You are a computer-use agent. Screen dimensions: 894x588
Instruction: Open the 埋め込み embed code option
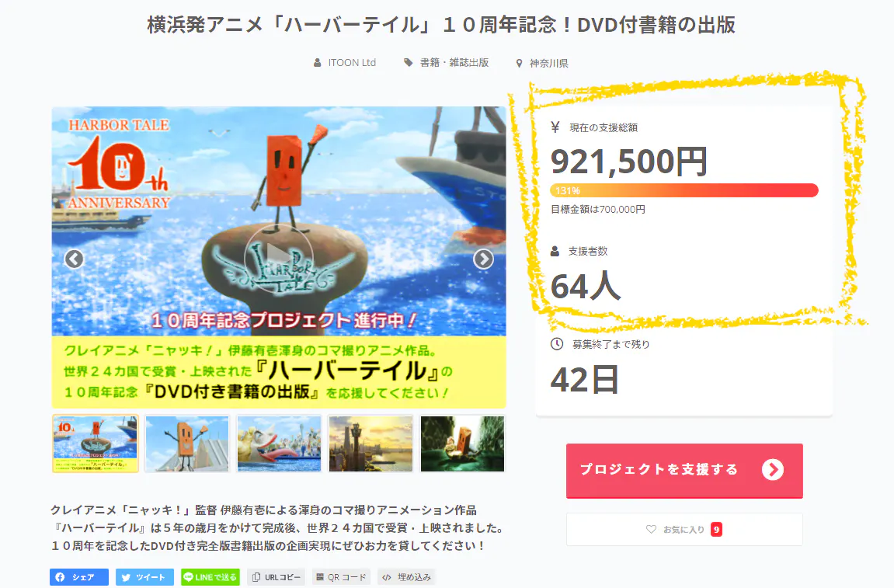406,577
